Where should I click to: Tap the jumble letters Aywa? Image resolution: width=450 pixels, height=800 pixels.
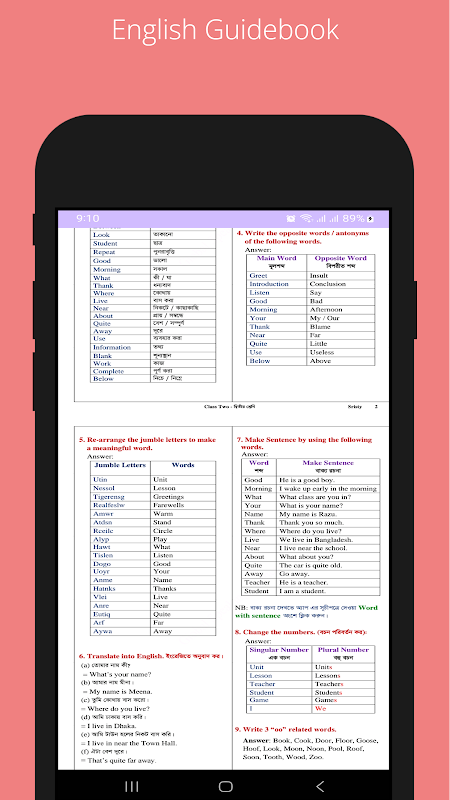(102, 631)
